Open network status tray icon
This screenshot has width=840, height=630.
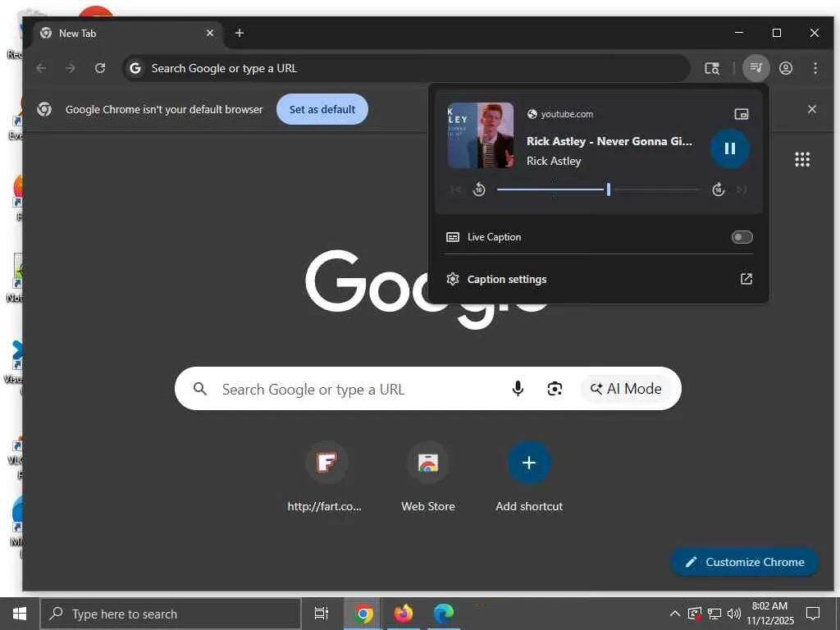point(714,614)
